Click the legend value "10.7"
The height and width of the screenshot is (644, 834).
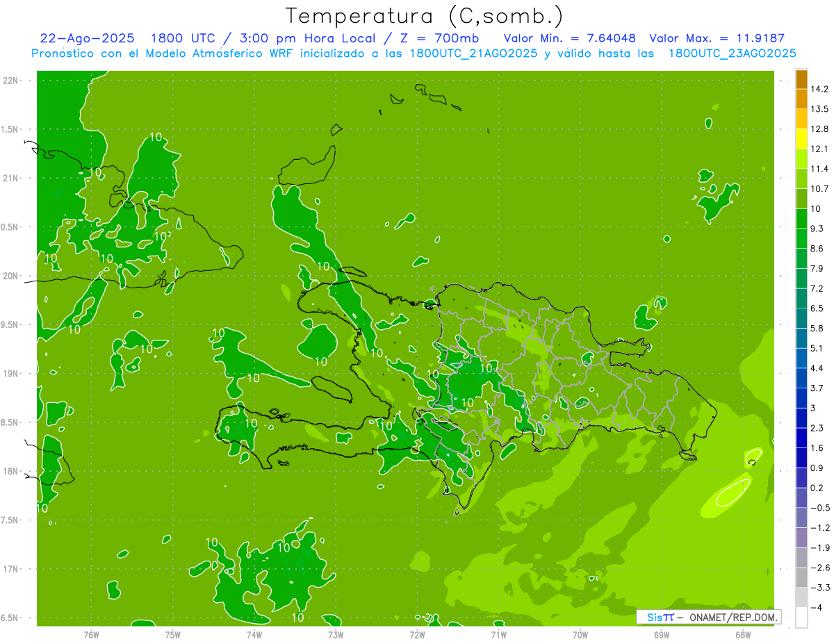point(819,189)
